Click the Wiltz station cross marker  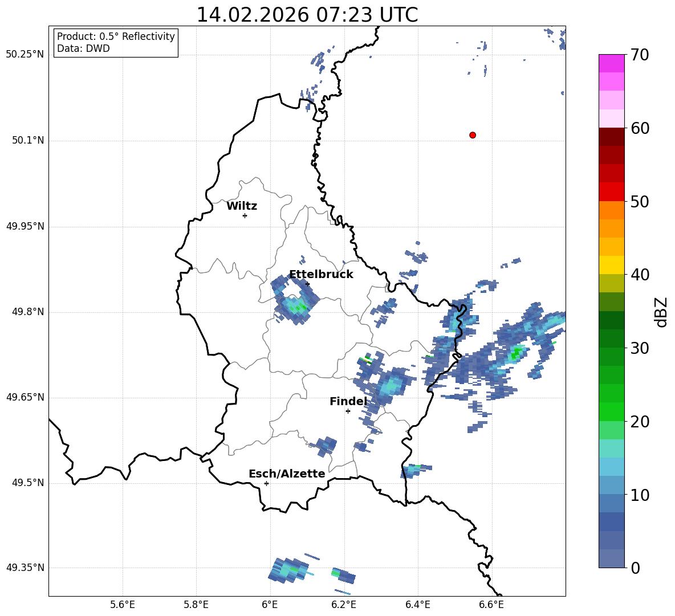245,215
